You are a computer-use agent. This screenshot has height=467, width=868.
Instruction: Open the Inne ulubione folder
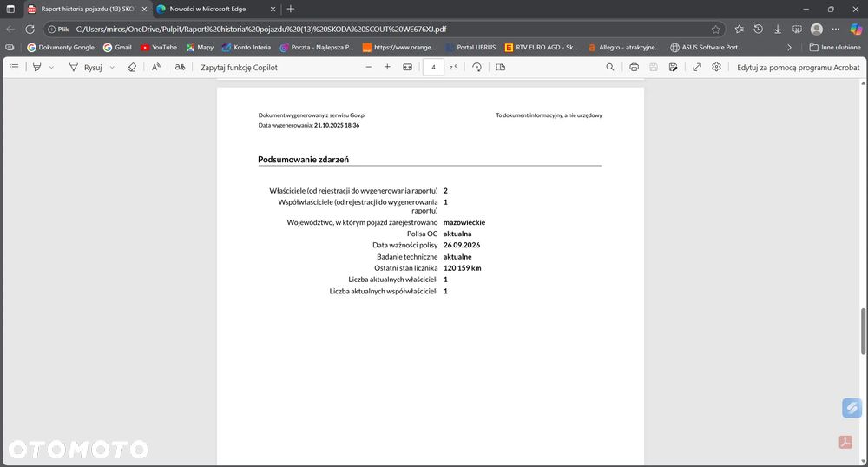coord(835,48)
